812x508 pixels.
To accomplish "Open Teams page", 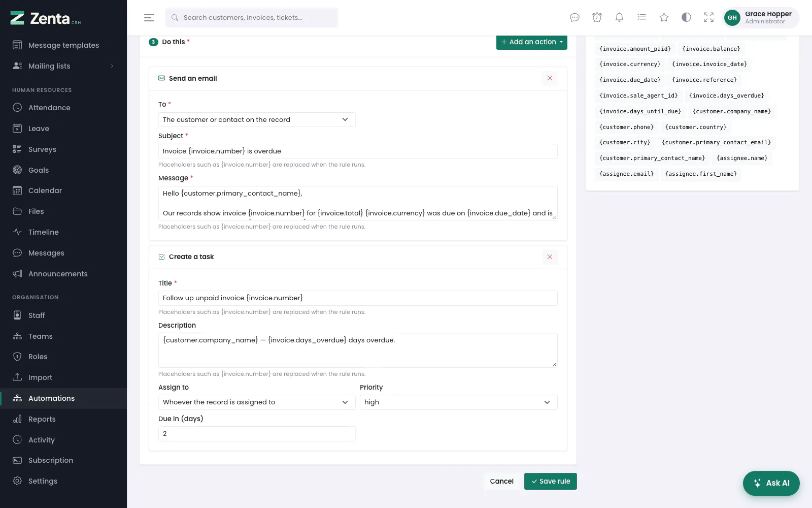I will [63, 336].
